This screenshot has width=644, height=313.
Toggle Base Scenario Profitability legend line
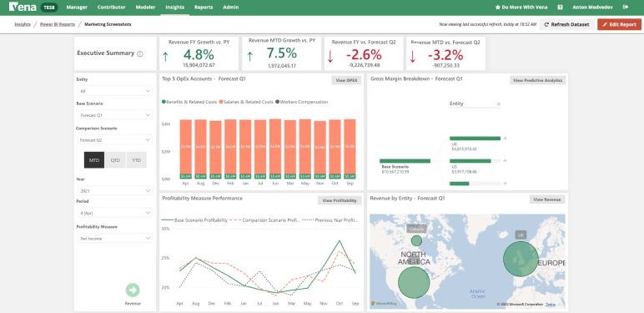194,220
